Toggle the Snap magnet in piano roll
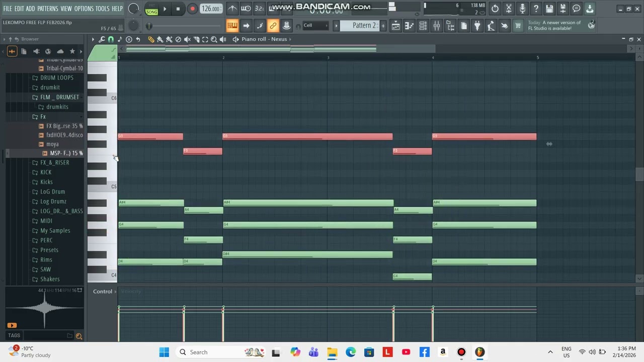Viewport: 644px width, 362px height. tap(111, 39)
